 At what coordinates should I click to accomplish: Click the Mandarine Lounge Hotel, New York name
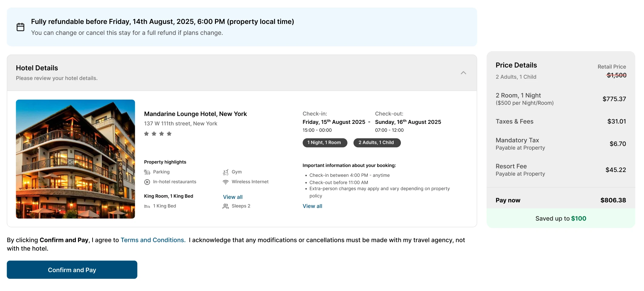pos(196,114)
